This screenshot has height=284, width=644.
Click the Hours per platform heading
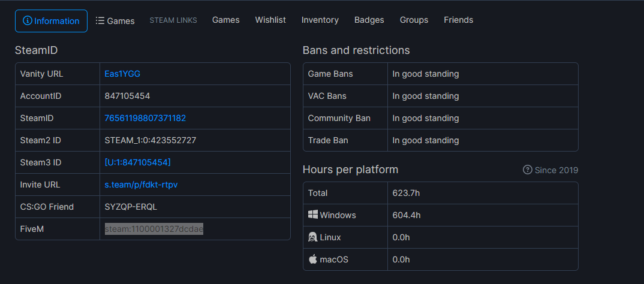point(350,170)
